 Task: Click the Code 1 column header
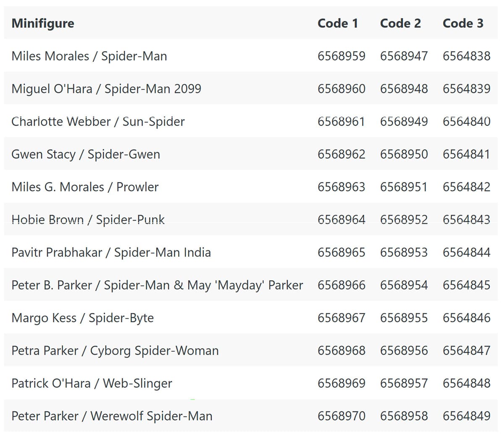(x=338, y=24)
